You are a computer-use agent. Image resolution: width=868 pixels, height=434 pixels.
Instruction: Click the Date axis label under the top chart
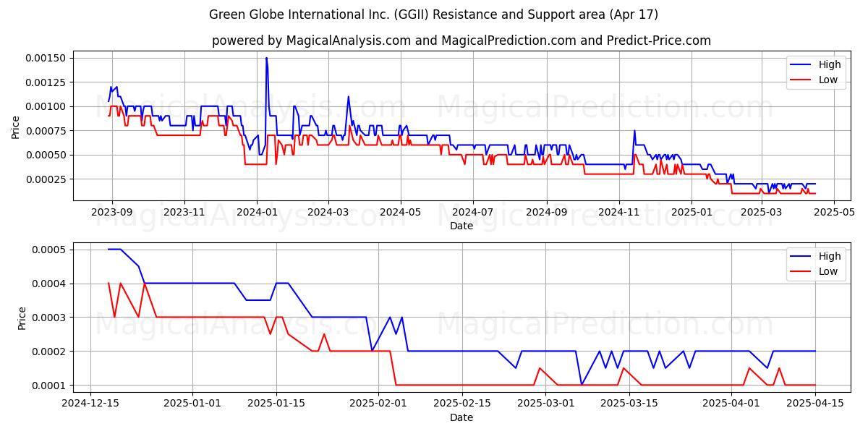coord(461,226)
